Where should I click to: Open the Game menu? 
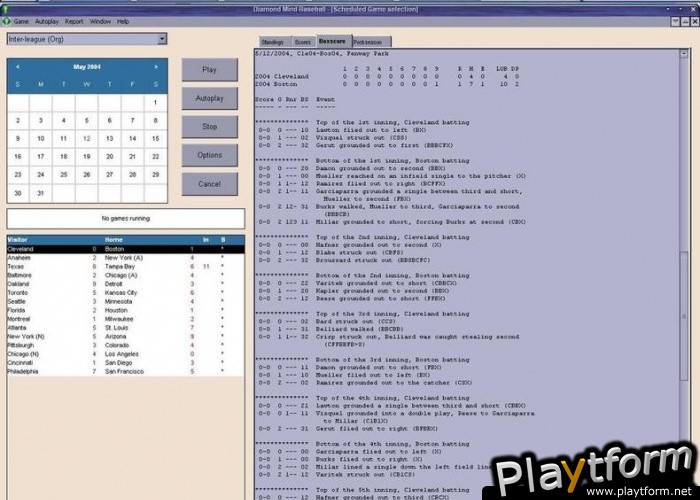[x=21, y=21]
